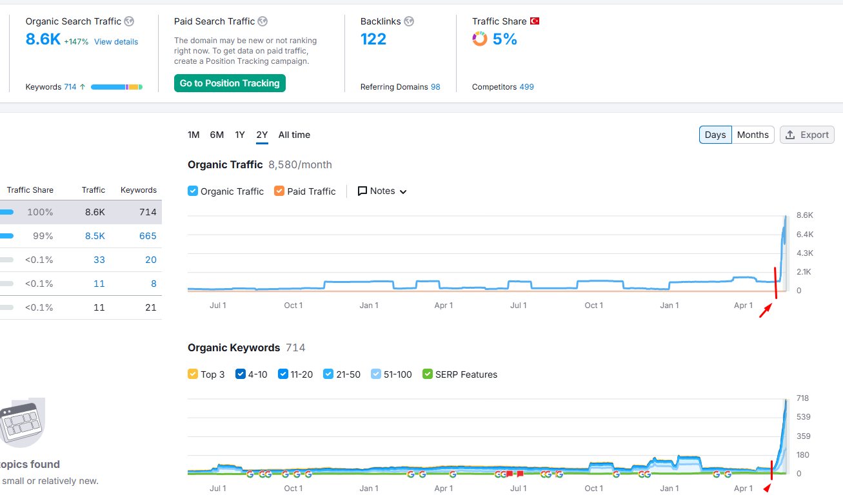Image resolution: width=843 pixels, height=504 pixels.
Task: Switch chart view to Months
Action: point(753,135)
